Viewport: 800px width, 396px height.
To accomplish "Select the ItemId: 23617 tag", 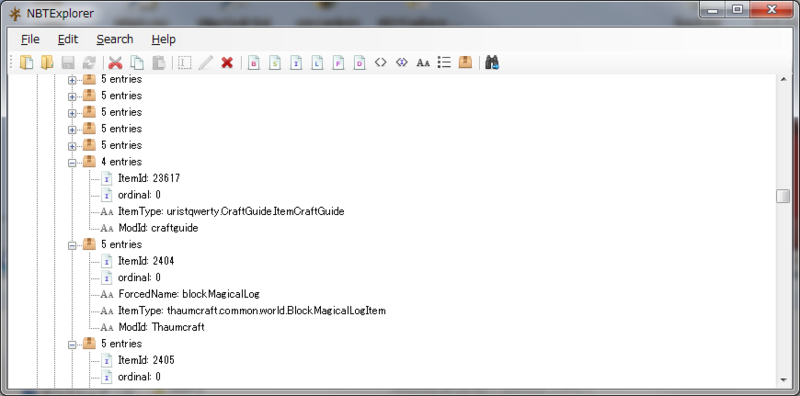I will [x=148, y=178].
